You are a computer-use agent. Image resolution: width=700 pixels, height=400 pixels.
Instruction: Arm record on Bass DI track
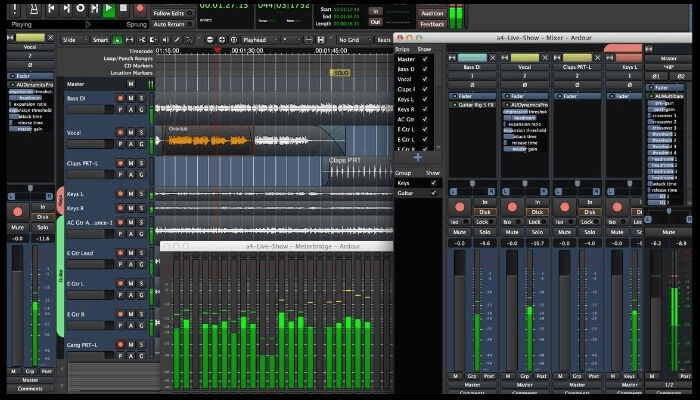120,99
